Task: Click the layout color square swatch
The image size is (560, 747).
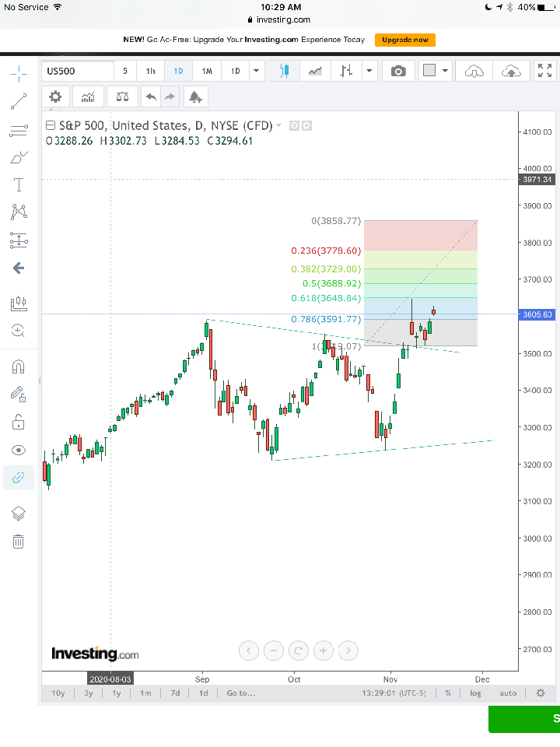Action: coord(429,71)
